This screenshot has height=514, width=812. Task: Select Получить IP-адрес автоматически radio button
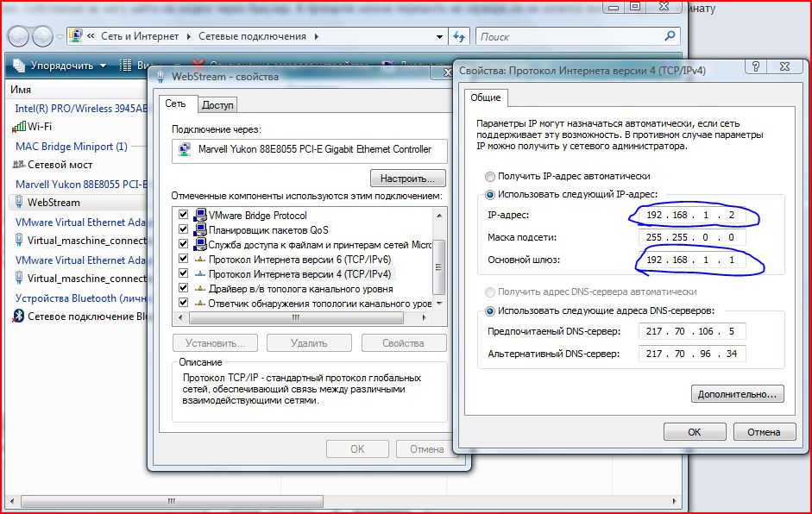(x=490, y=177)
